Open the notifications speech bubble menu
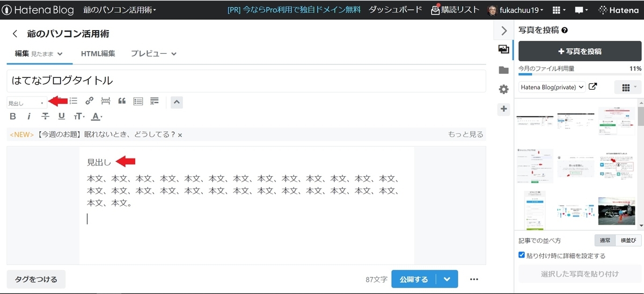 pos(582,10)
